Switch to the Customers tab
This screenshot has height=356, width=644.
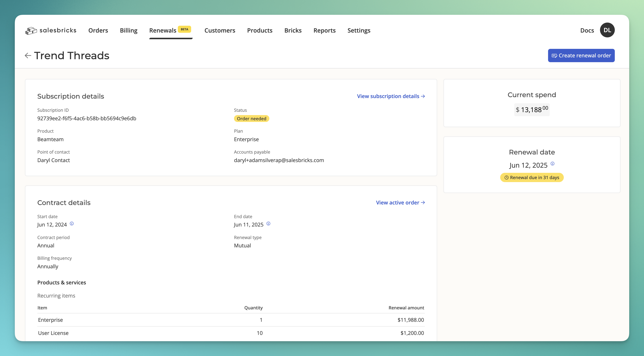tap(219, 31)
